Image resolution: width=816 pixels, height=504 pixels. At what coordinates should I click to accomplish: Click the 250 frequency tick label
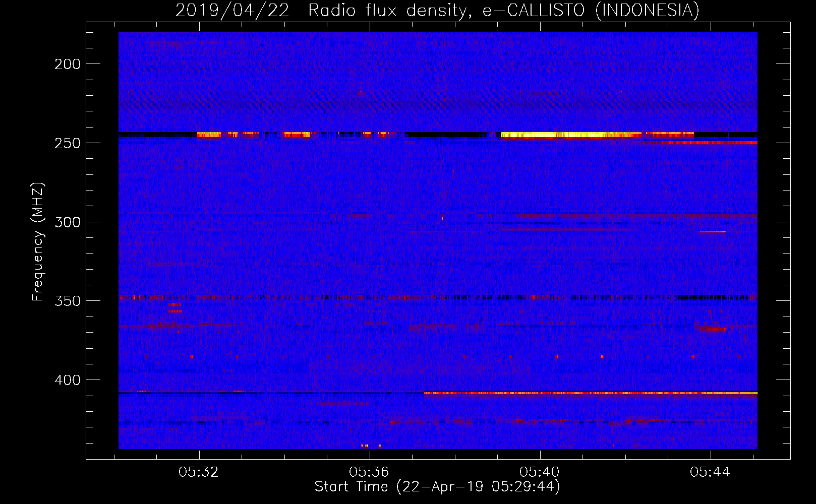(67, 143)
